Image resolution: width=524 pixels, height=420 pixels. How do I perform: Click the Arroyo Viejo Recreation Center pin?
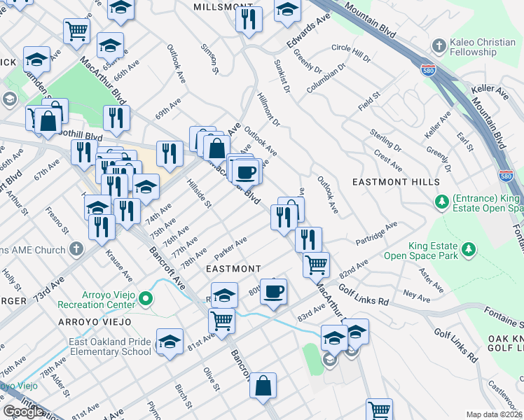point(146,298)
